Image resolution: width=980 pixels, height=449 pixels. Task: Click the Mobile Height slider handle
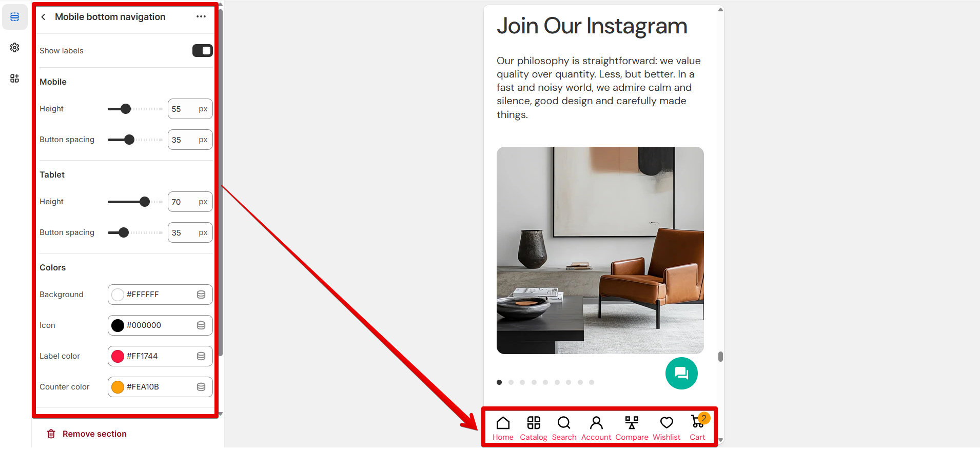click(126, 109)
